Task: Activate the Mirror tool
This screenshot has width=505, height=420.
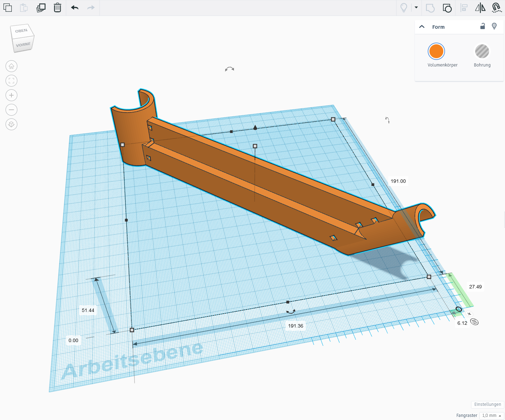Action: 480,8
